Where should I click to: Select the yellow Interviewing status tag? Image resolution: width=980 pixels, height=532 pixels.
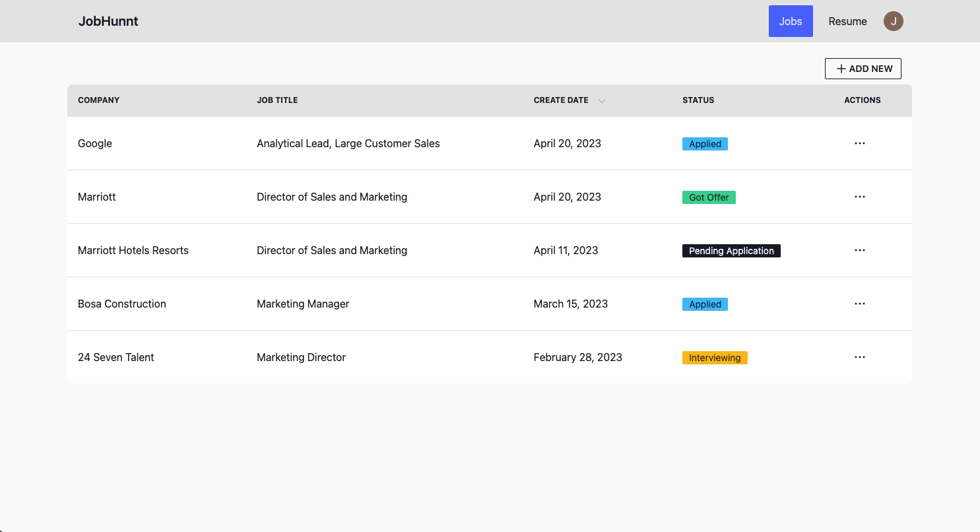[x=715, y=358]
